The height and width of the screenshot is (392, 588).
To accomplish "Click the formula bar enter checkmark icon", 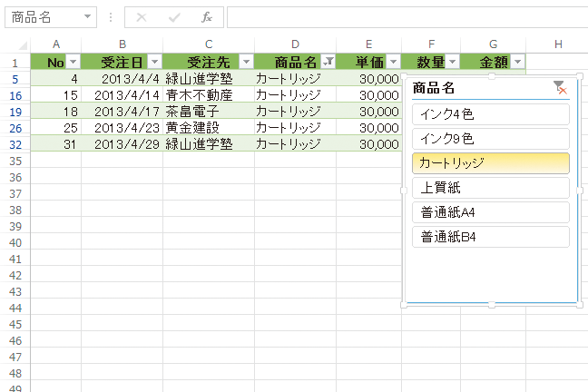I will click(174, 17).
